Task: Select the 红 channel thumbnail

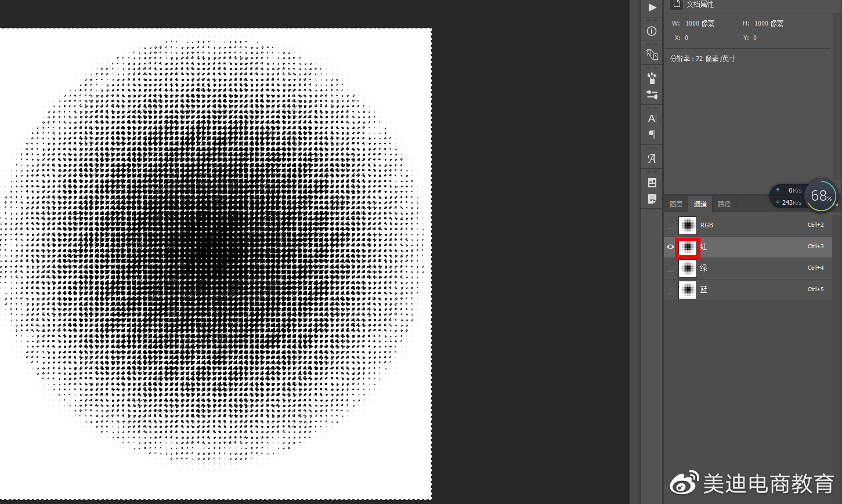Action: pos(688,247)
